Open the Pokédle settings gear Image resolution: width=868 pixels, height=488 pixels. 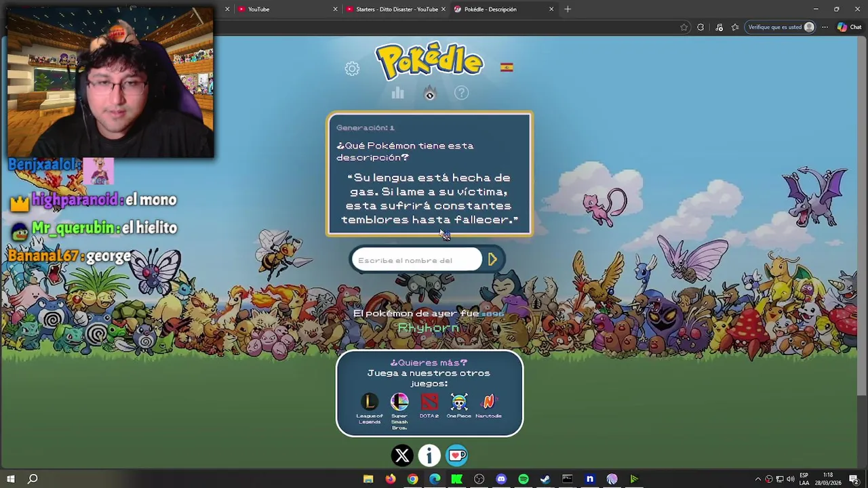[x=352, y=68]
